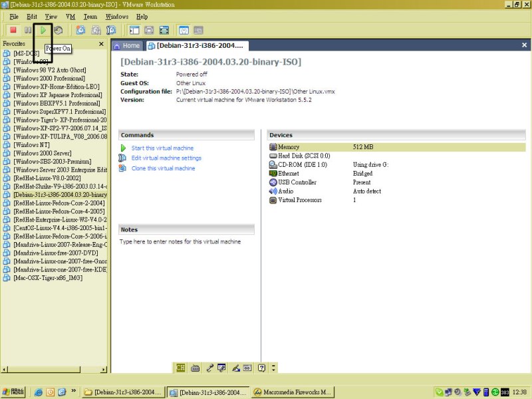Click the settings icon beside Edit virtual machine settings

122,158
